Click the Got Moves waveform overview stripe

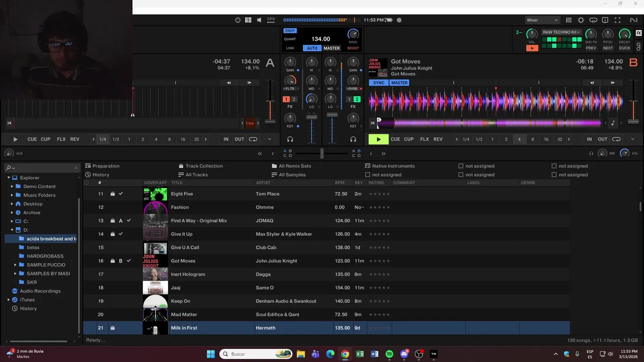(x=490, y=123)
